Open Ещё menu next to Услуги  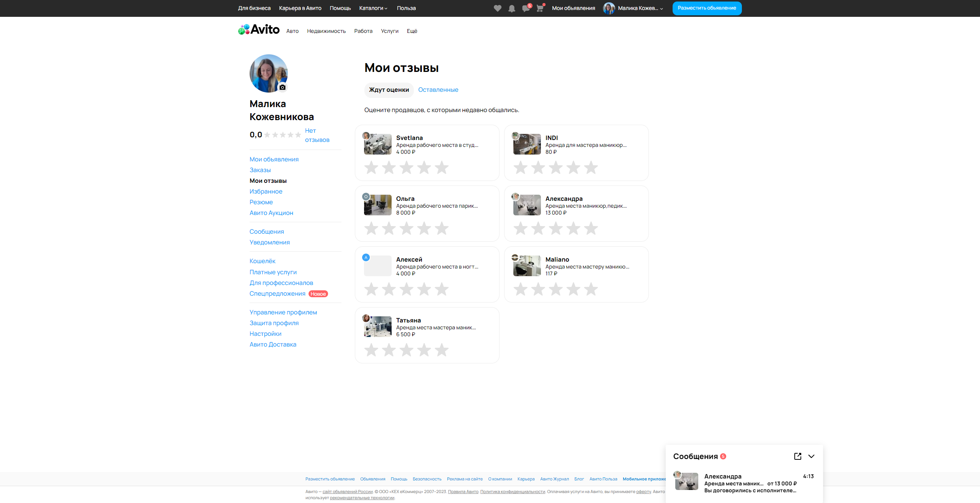coord(412,31)
